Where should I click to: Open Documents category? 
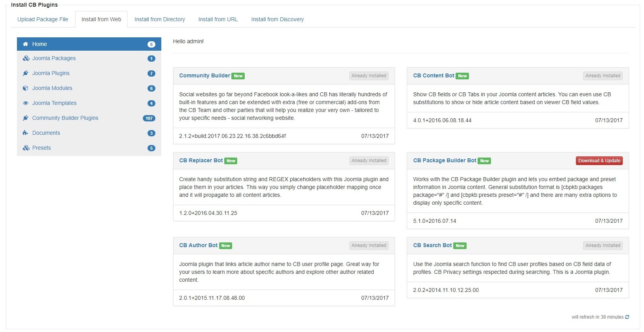coord(89,133)
